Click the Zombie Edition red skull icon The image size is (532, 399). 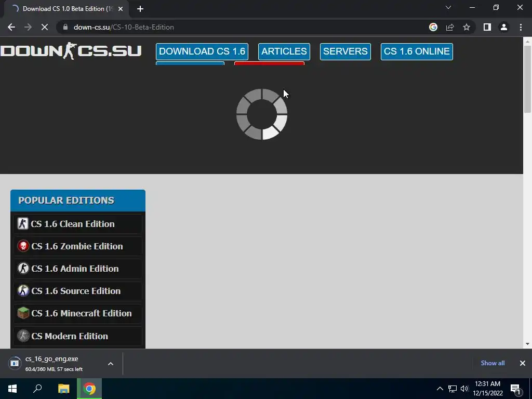point(23,246)
